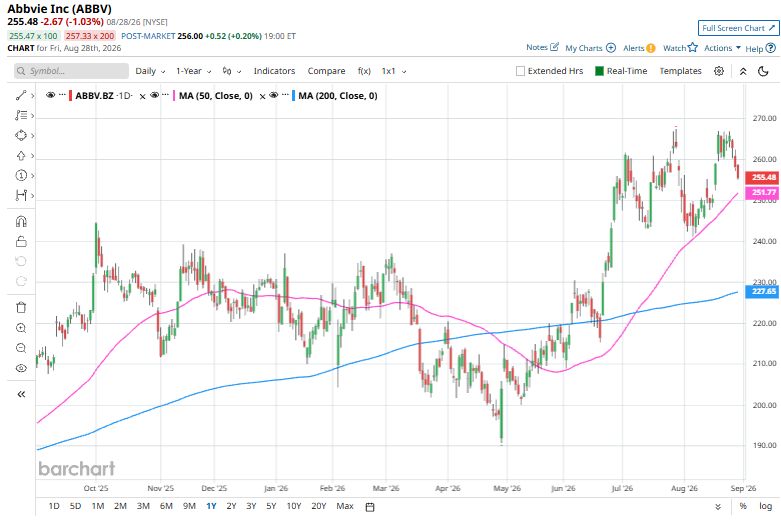Open chart settings gear icon
The image size is (781, 522).
pos(719,71)
